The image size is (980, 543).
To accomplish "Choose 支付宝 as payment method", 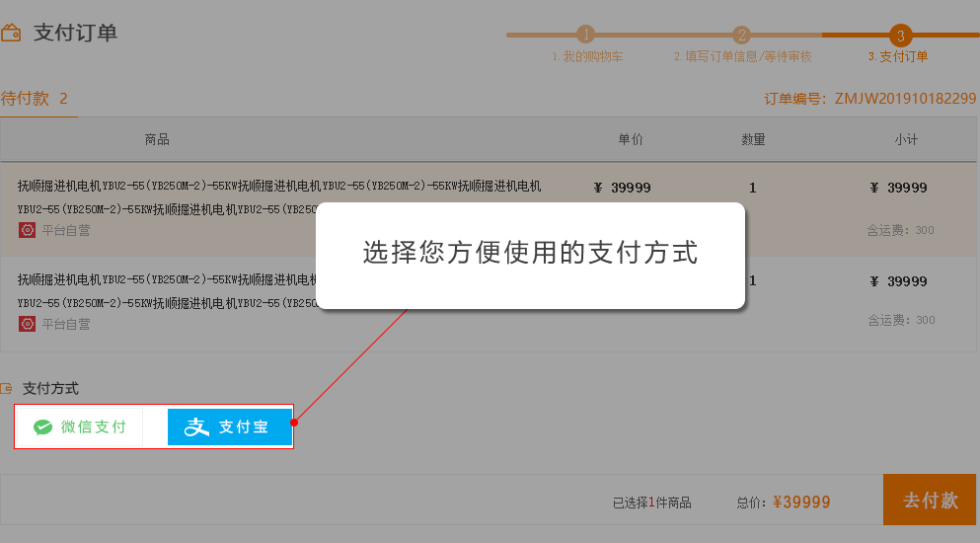I will click(230, 427).
